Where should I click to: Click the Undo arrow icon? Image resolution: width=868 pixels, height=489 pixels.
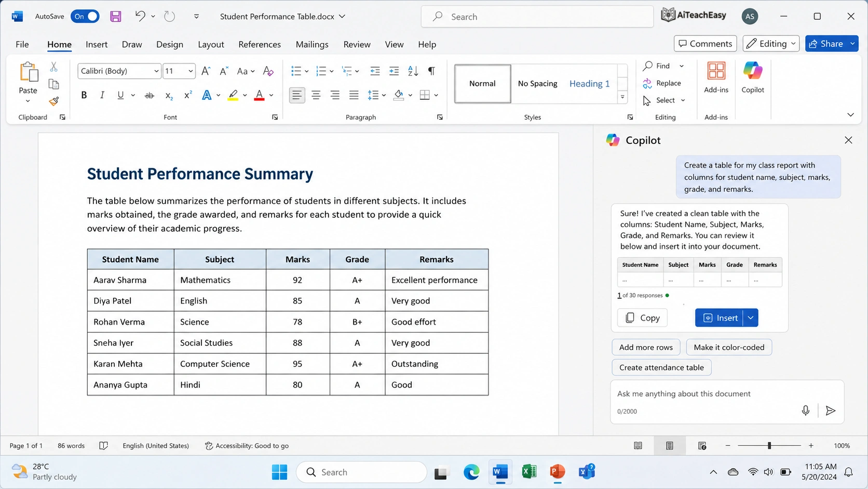click(140, 16)
